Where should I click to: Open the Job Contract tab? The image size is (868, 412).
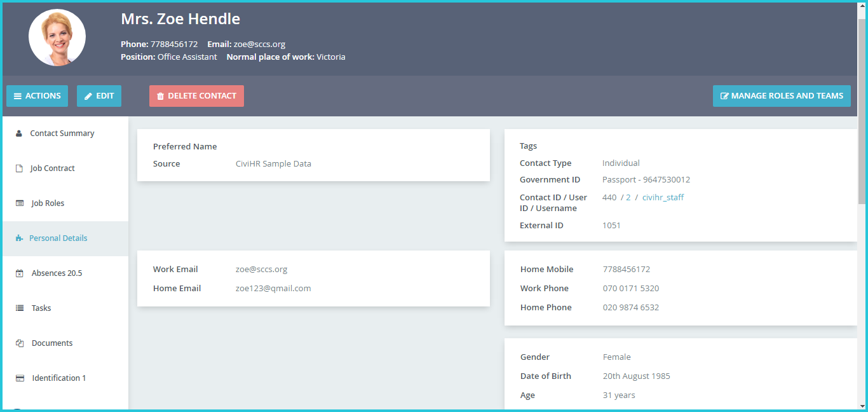[x=65, y=168]
